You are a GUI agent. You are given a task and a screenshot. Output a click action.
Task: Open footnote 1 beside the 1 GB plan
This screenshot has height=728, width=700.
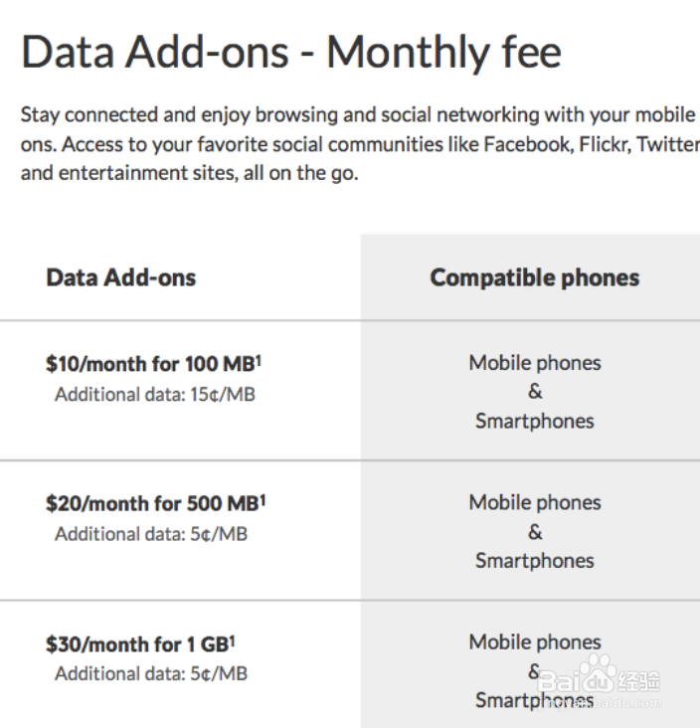point(232,638)
